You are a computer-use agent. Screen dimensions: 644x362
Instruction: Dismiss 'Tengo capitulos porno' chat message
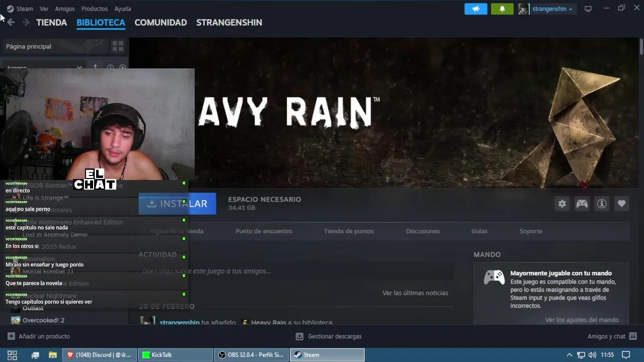click(184, 295)
